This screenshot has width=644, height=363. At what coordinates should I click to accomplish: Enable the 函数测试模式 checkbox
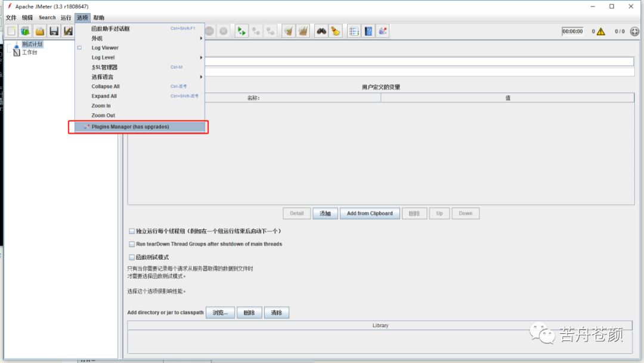pos(132,257)
